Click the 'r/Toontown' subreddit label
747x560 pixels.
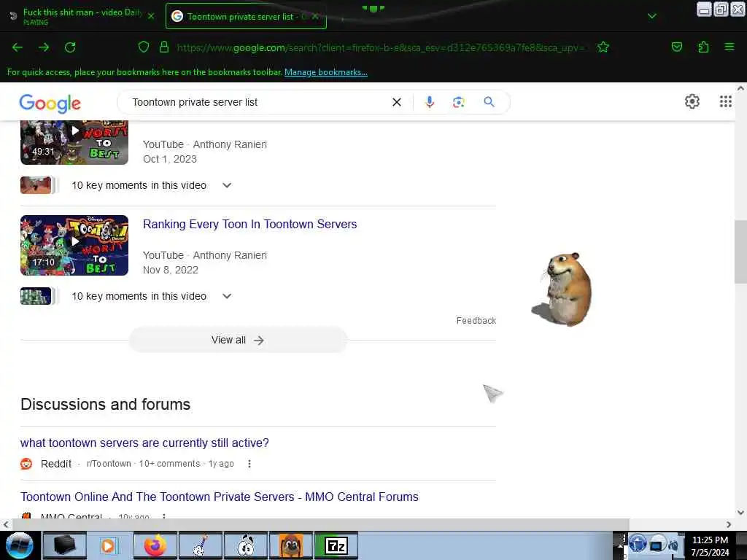click(x=109, y=463)
